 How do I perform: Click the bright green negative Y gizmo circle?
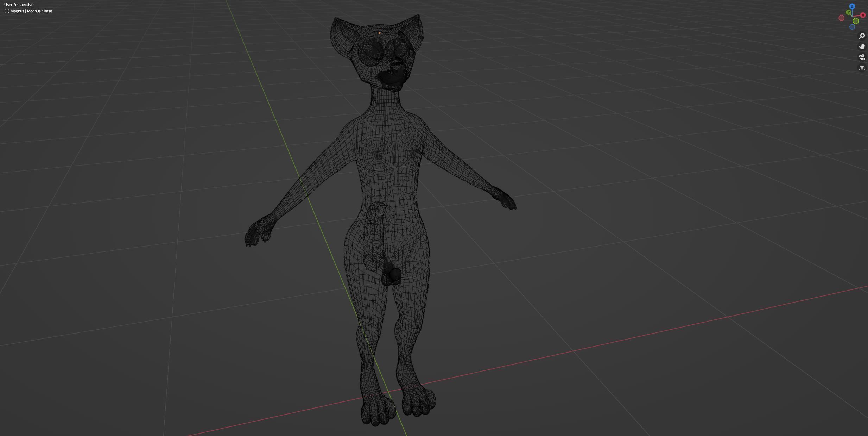856,21
